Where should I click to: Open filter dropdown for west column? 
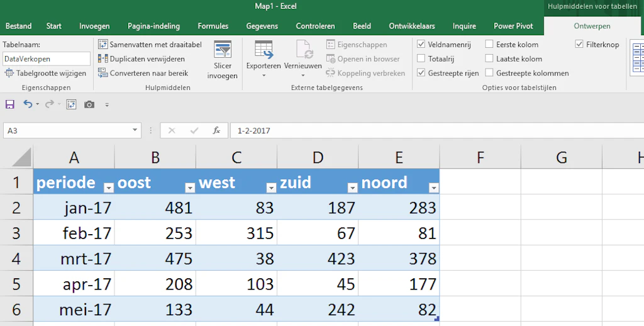tap(271, 188)
